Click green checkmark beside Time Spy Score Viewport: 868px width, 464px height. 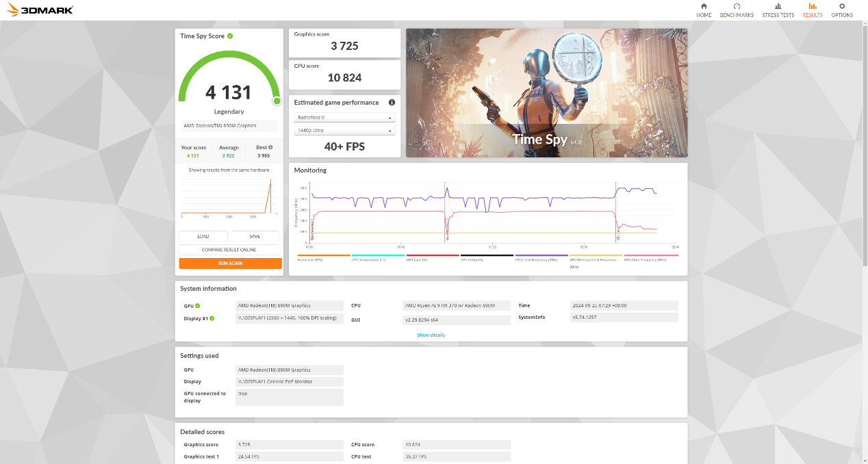coord(230,36)
